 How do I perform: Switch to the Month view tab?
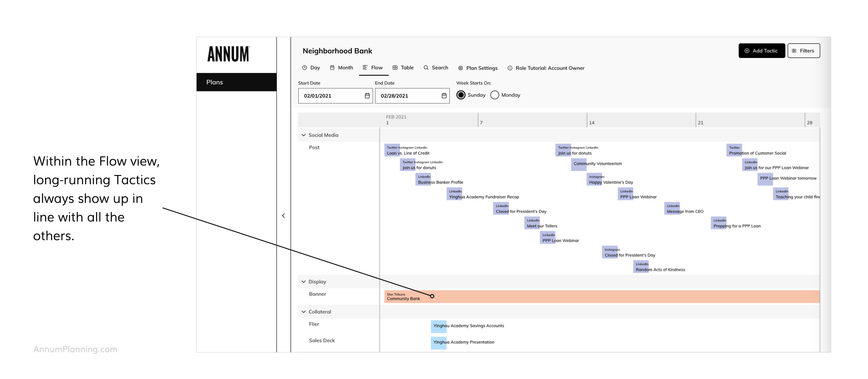[342, 68]
